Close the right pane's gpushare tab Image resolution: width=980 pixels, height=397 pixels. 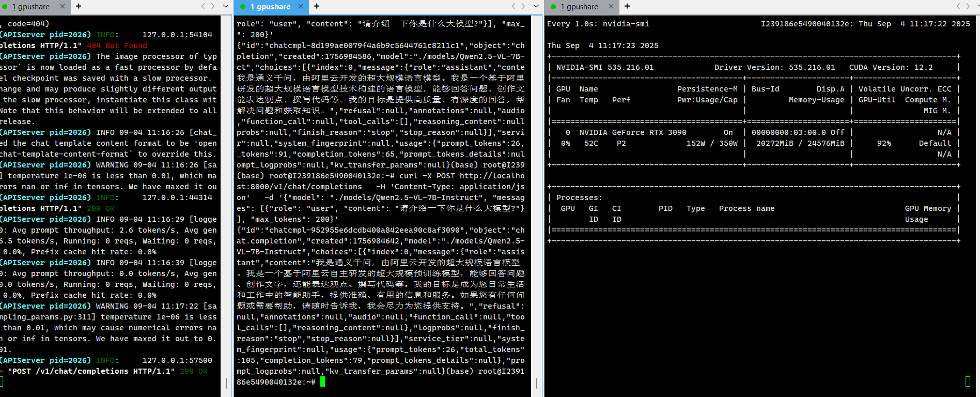611,6
